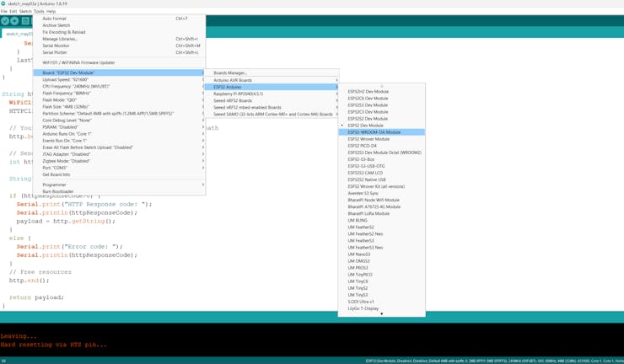Click the New sketch toolbar icon
This screenshot has height=364, width=624.
pos(25,21)
